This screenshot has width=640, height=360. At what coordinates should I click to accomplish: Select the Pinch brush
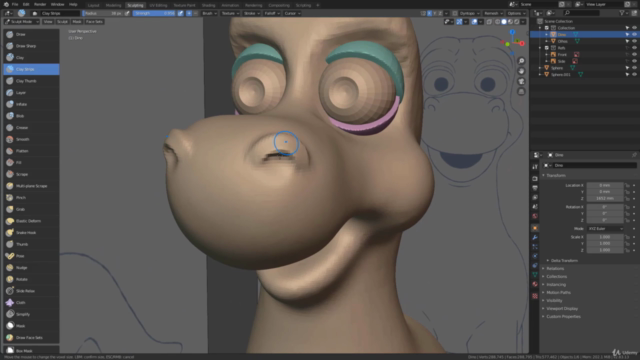point(31,198)
